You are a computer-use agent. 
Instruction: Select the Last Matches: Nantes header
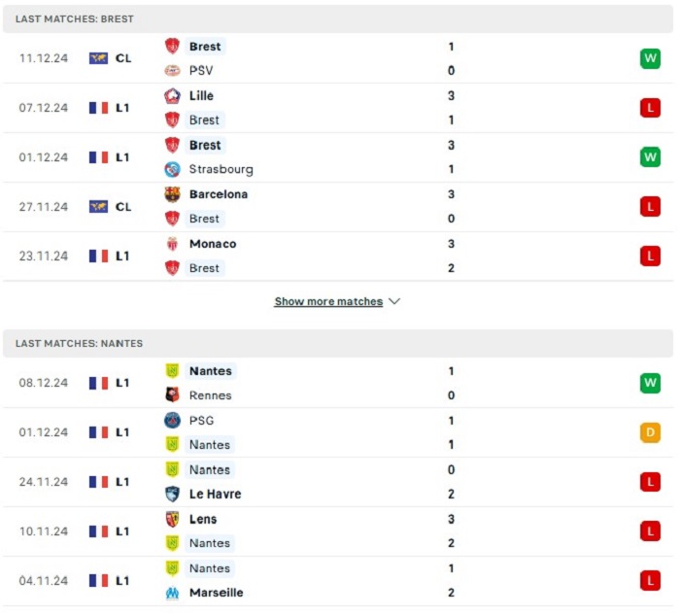tap(338, 343)
